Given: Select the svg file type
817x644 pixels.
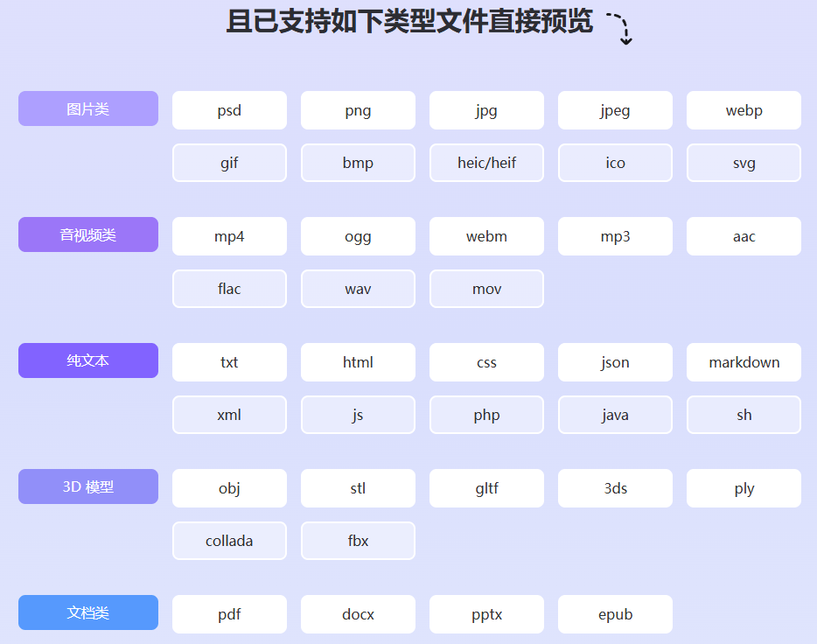Looking at the screenshot, I should pos(744,163).
